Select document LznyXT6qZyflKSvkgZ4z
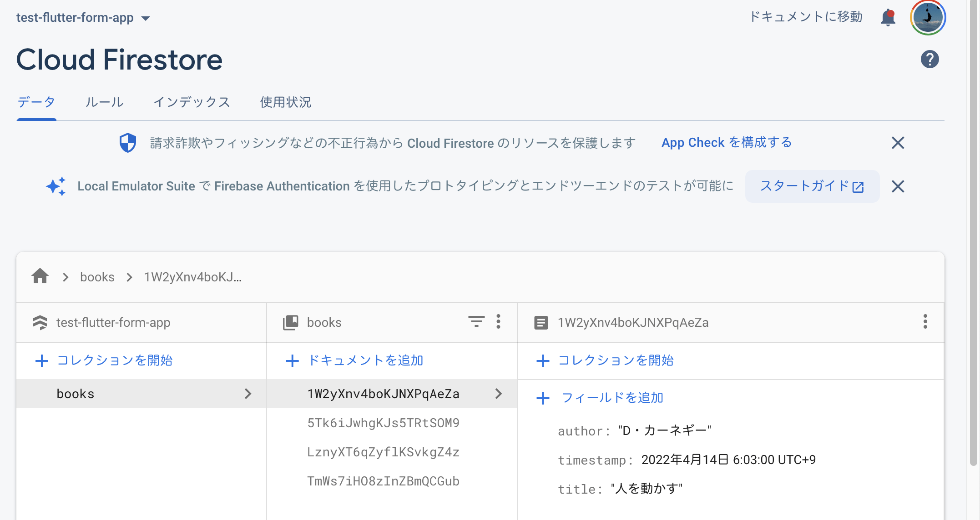The height and width of the screenshot is (520, 980). 383,452
